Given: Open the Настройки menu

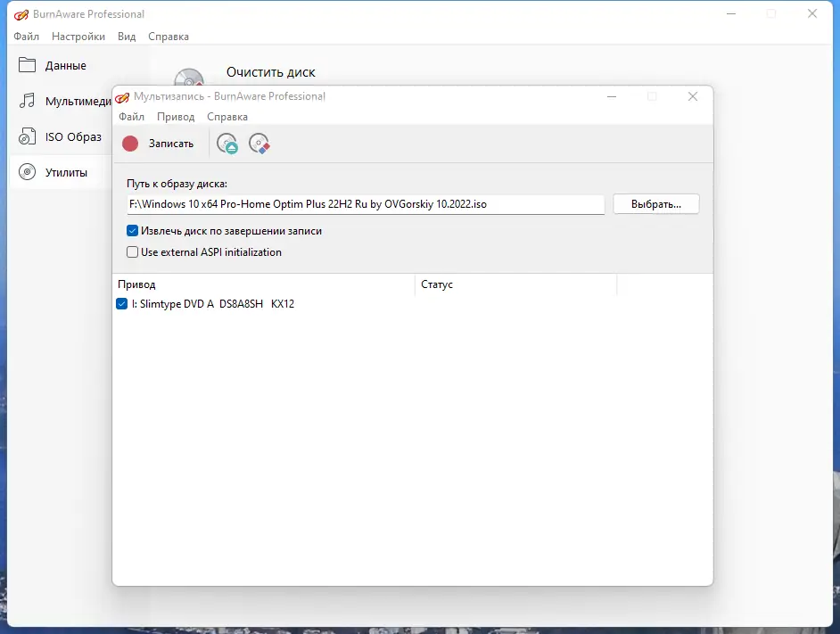Looking at the screenshot, I should coord(78,37).
